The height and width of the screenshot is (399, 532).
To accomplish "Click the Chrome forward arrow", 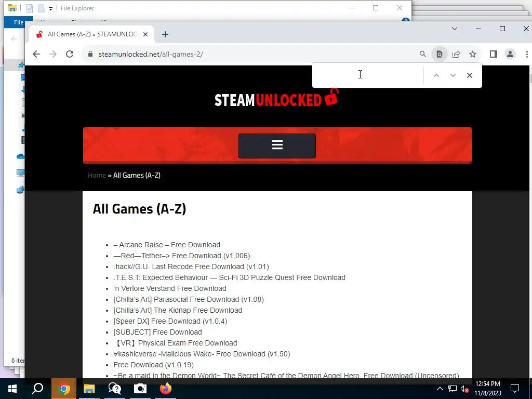I will [x=53, y=54].
